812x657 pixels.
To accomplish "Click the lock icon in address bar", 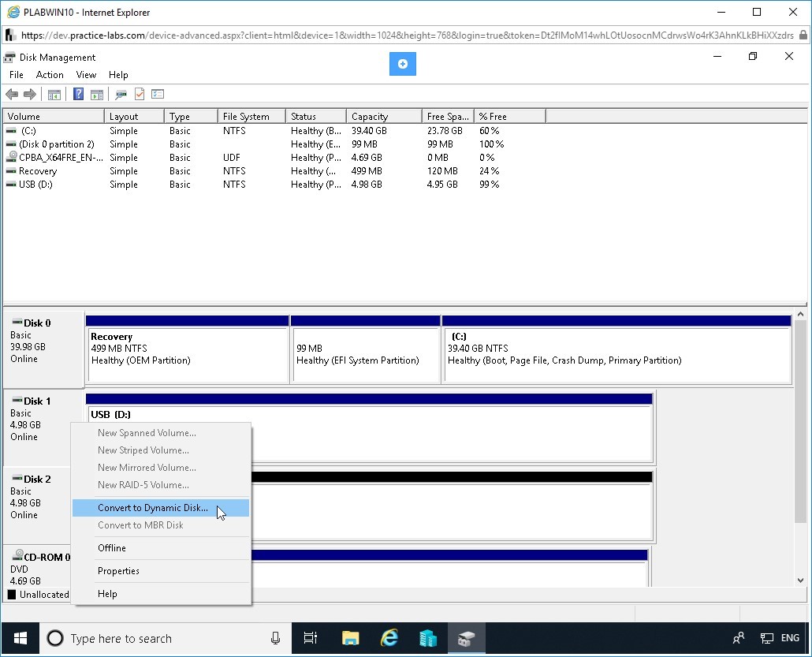I will (803, 35).
